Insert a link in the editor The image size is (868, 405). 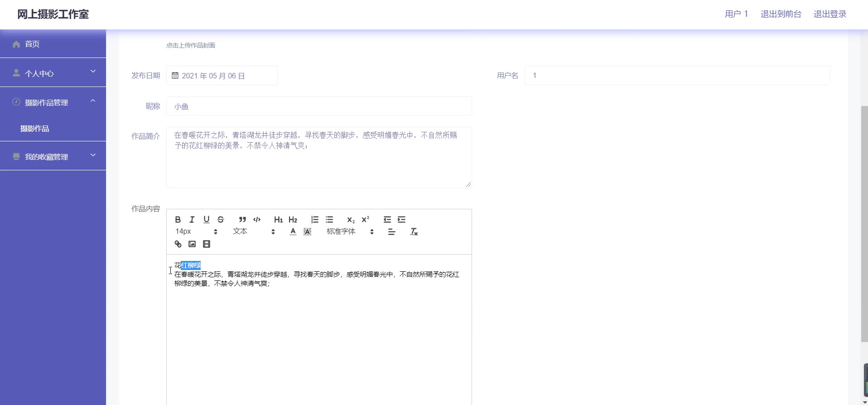coord(178,244)
